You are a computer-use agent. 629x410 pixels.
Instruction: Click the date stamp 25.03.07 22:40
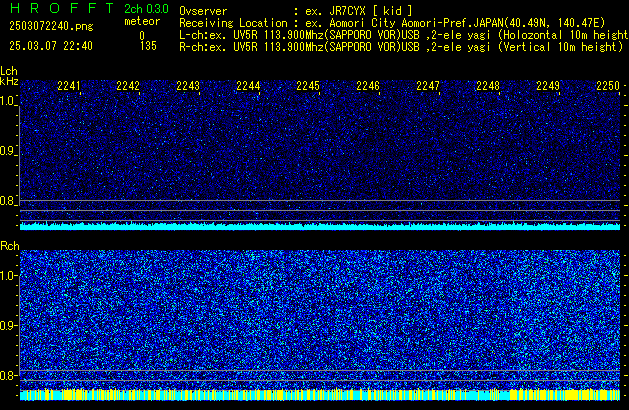click(51, 46)
